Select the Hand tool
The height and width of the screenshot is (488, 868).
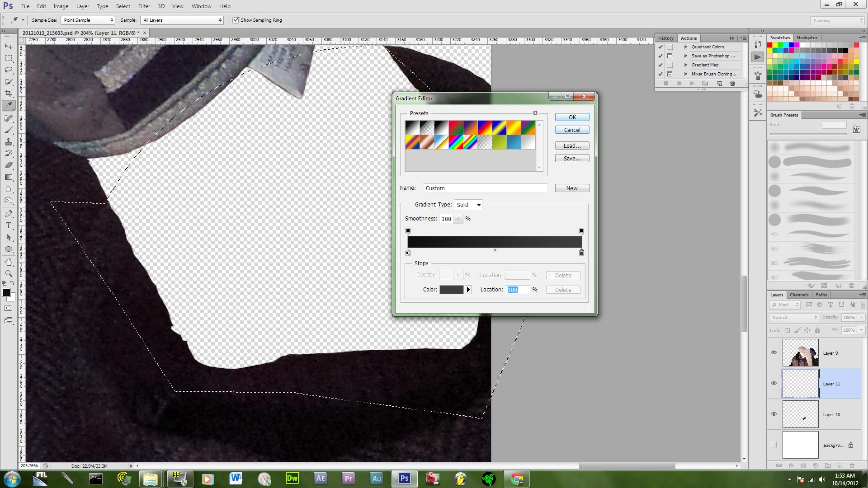(9, 262)
